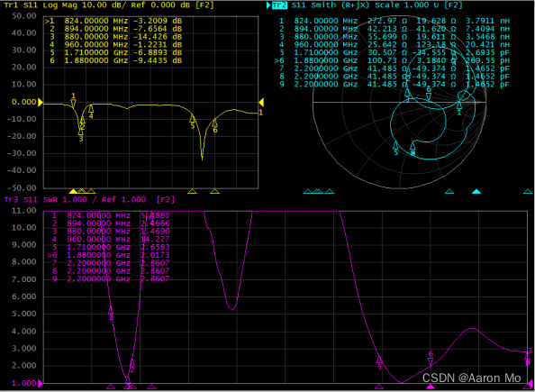Click the Smith row 4 showing 25.642 Ω
The image size is (535, 392).
point(394,44)
